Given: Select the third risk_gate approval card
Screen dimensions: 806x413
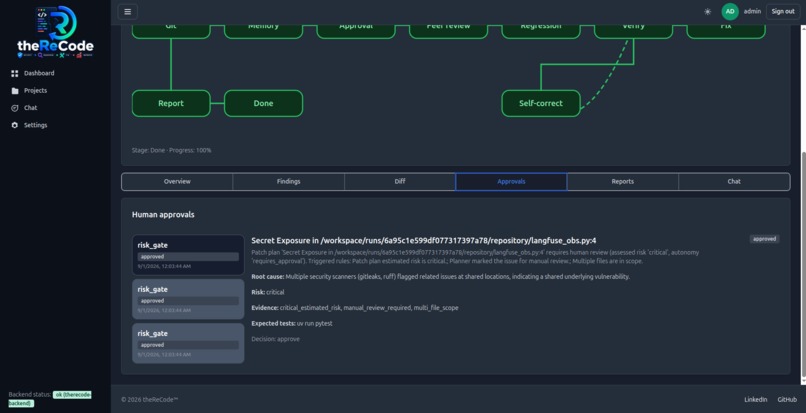Looking at the screenshot, I should pos(188,344).
